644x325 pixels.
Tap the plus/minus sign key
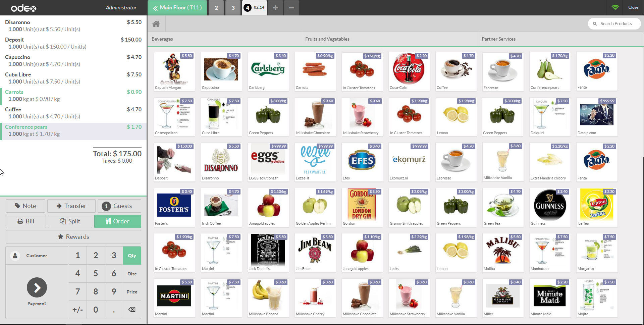[77, 310]
